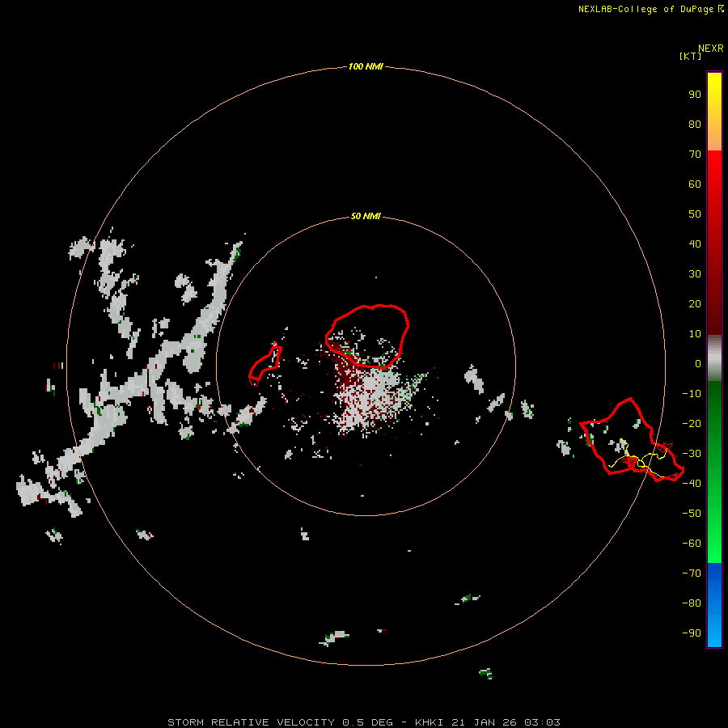Click the gray zero-velocity segment of color bar
Viewport: 728px width, 728px height.
tap(714, 358)
